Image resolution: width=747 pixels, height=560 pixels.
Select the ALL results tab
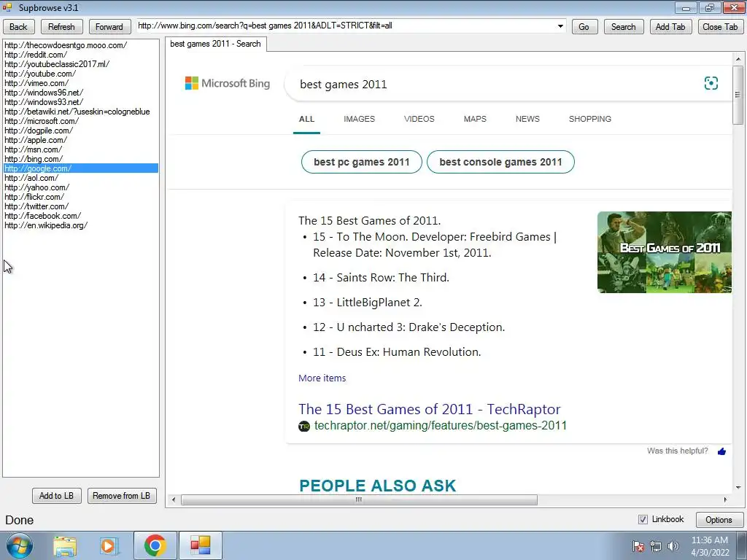[306, 119]
